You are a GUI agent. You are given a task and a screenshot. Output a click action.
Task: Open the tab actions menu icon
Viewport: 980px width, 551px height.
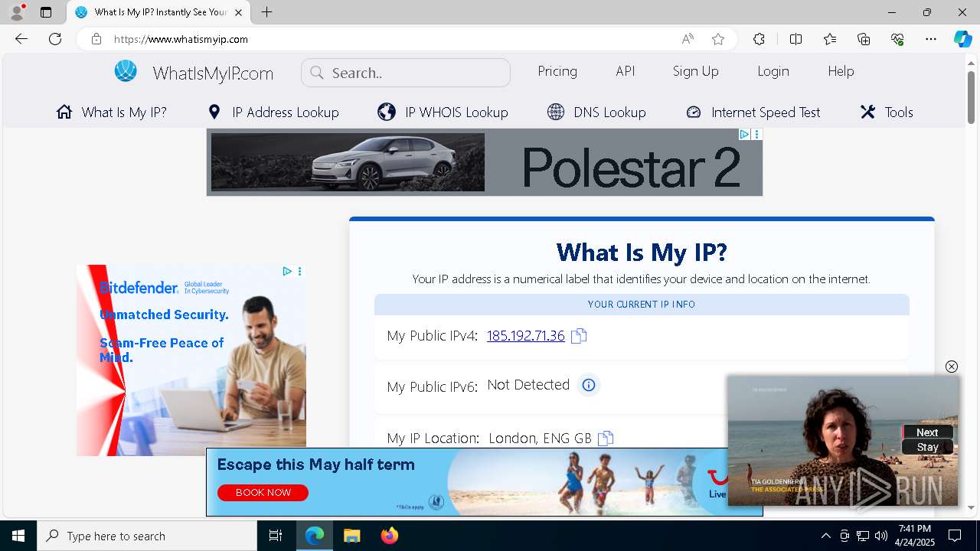pyautogui.click(x=46, y=12)
